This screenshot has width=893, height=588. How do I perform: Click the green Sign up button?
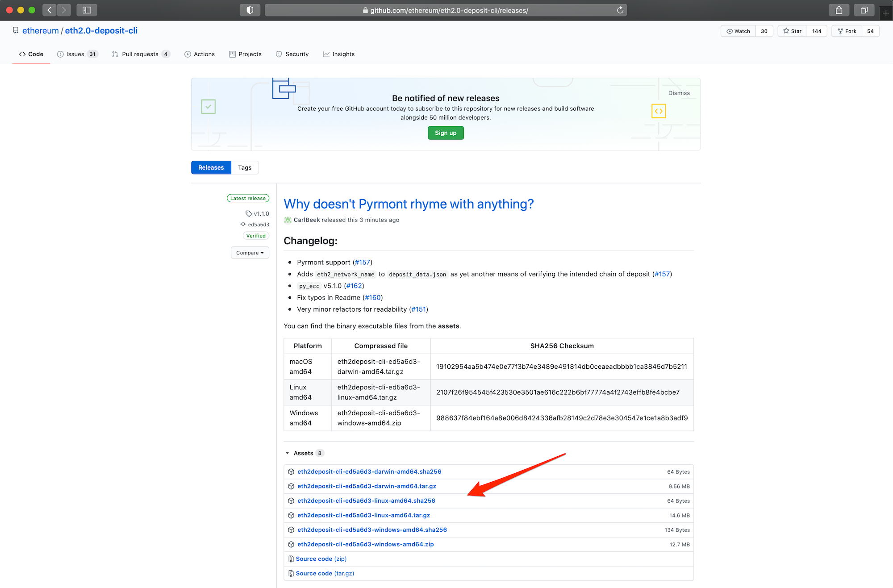pyautogui.click(x=446, y=133)
